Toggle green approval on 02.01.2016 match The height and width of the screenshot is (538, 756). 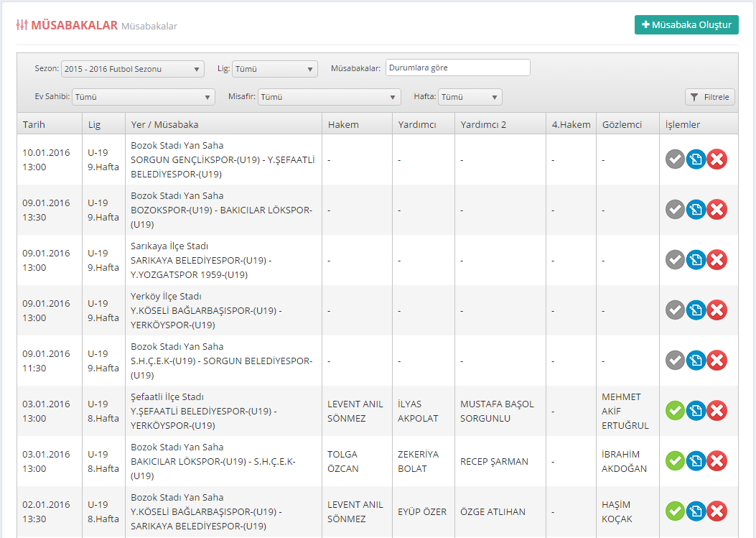coord(675,511)
